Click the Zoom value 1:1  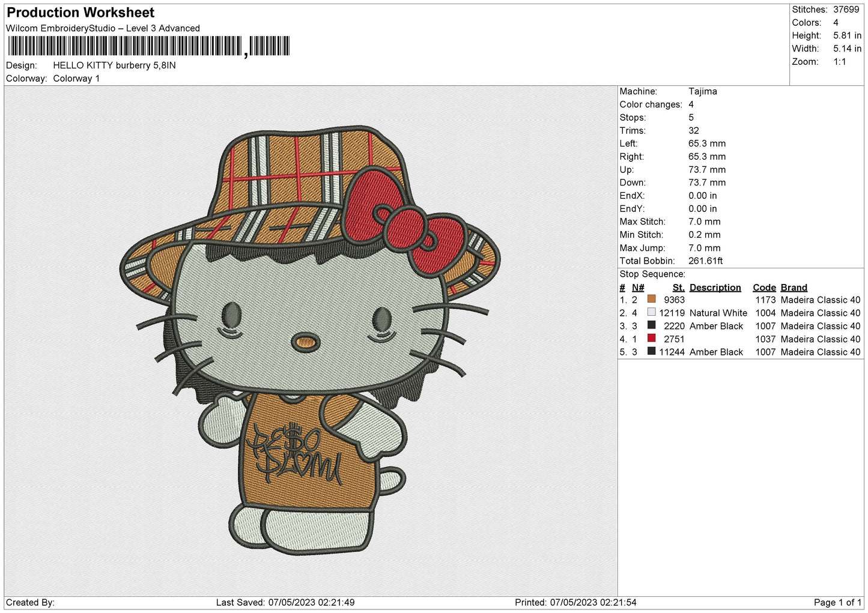pyautogui.click(x=839, y=62)
